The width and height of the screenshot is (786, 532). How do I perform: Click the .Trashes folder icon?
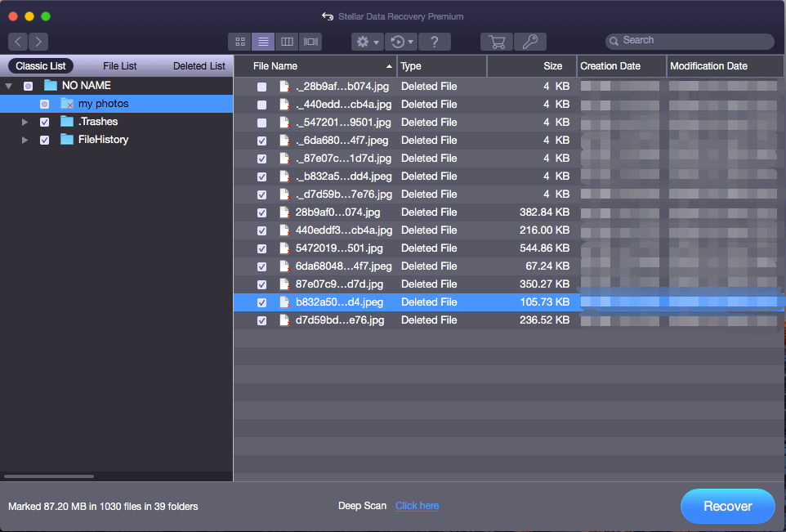click(67, 121)
